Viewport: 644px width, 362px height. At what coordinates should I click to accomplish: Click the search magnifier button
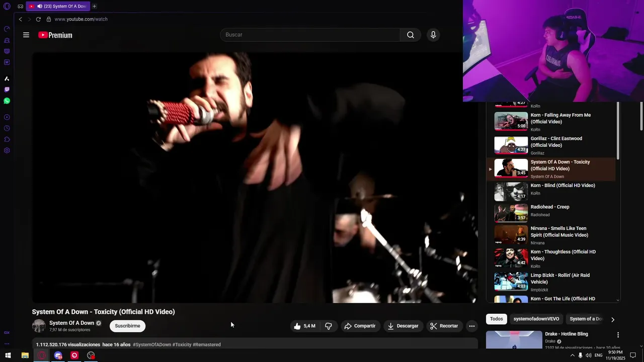[411, 35]
